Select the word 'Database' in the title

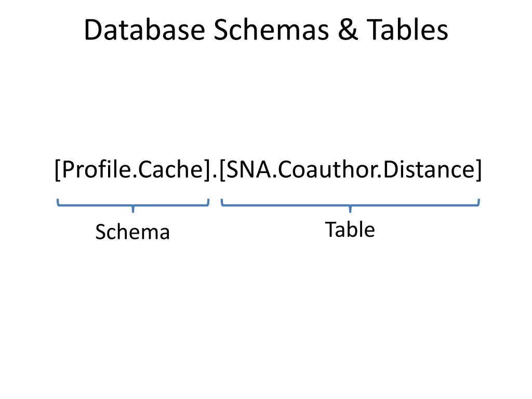point(144,30)
